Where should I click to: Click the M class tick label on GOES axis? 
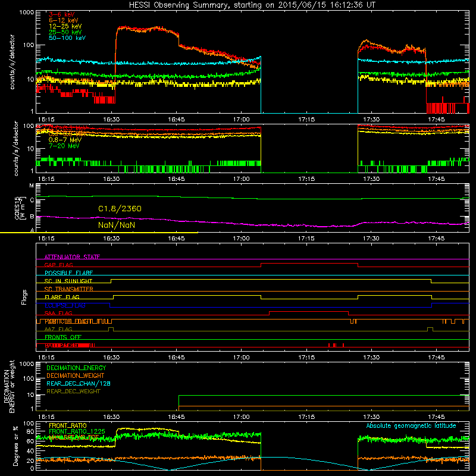point(32,186)
